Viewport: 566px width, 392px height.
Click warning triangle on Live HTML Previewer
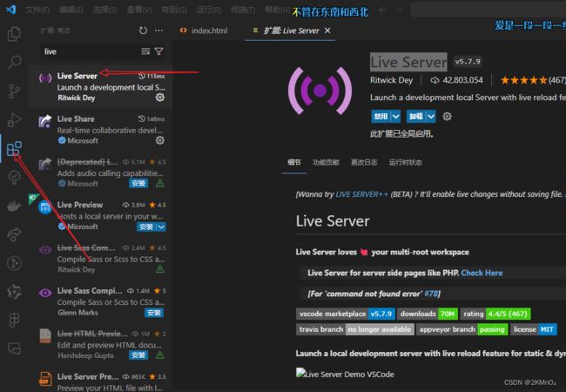(160, 355)
